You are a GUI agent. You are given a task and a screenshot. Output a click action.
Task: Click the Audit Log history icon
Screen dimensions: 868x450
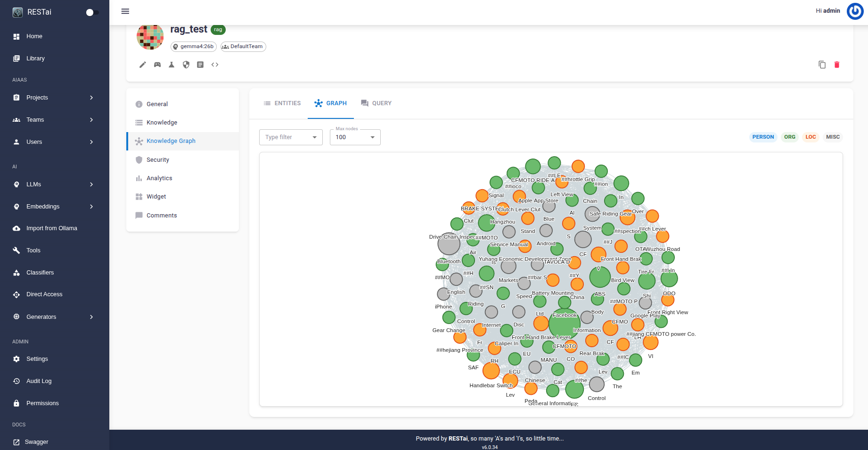click(x=16, y=381)
